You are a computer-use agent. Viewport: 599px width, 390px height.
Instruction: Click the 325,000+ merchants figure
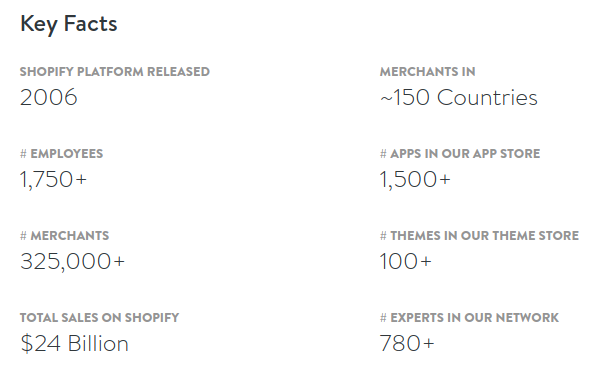pyautogui.click(x=73, y=262)
